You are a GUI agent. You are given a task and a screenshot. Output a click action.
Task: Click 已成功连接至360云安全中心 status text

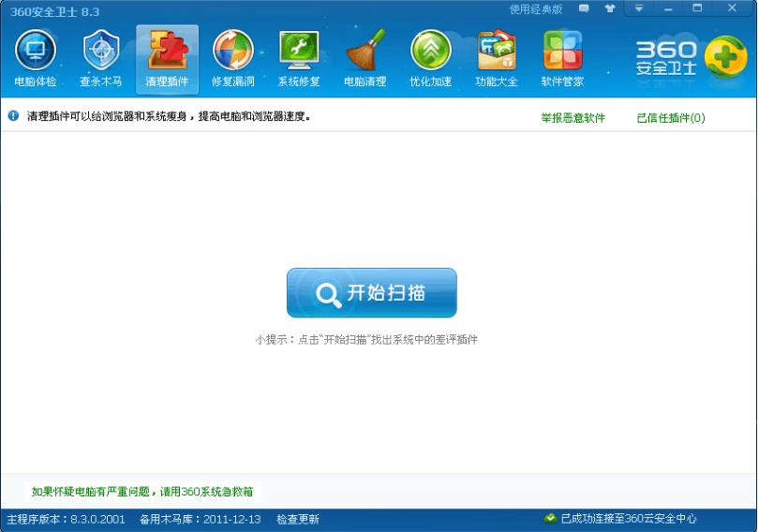click(629, 519)
